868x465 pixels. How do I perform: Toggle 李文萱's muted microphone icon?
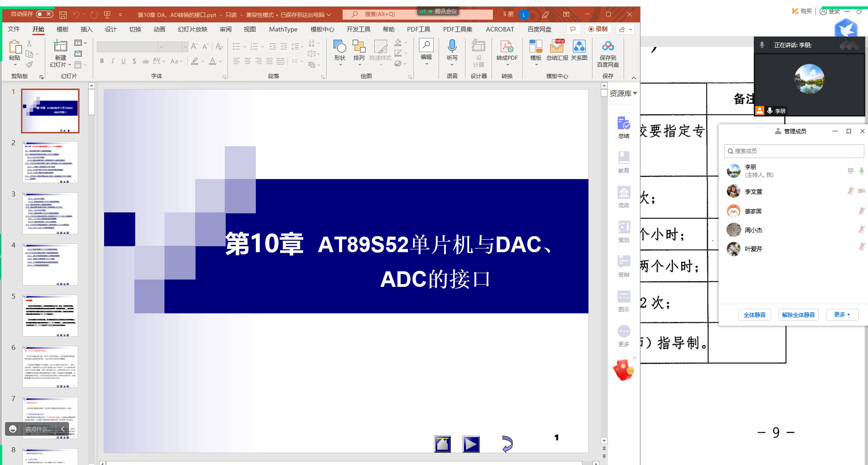pyautogui.click(x=850, y=191)
